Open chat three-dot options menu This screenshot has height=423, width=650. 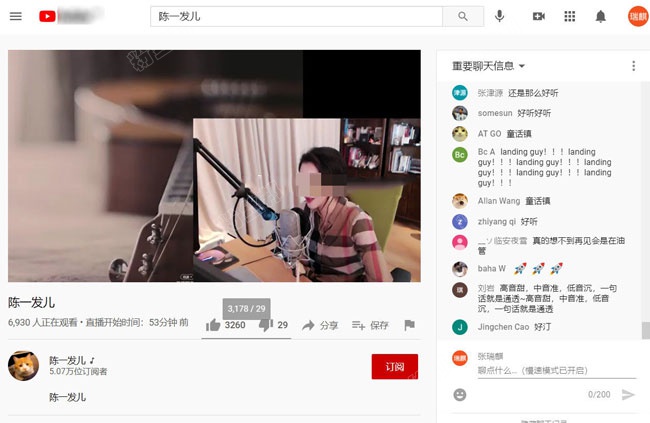coord(633,66)
